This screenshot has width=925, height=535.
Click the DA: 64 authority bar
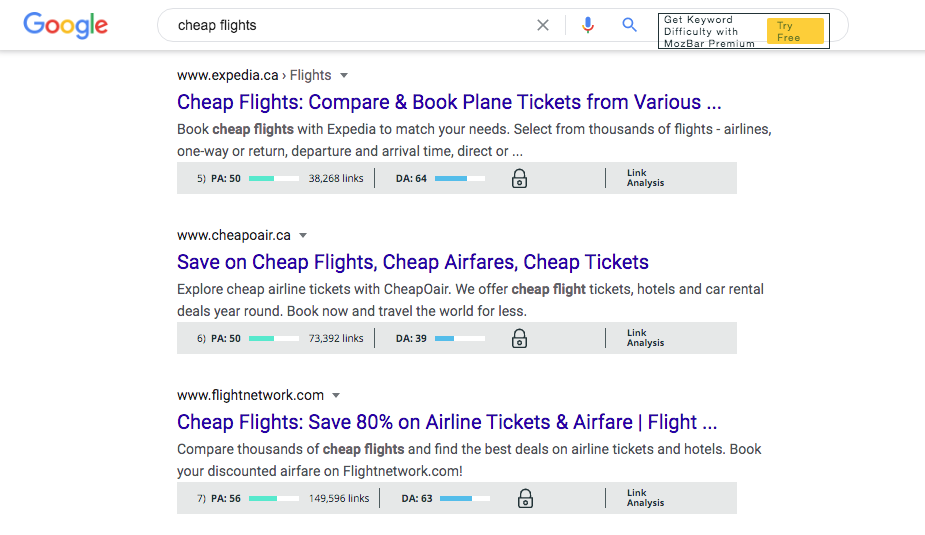[460, 178]
